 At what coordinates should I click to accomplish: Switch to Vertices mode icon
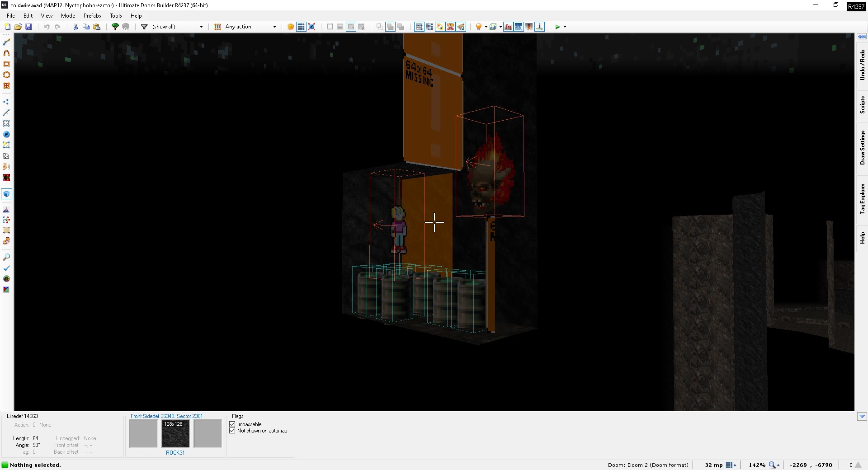click(6, 102)
